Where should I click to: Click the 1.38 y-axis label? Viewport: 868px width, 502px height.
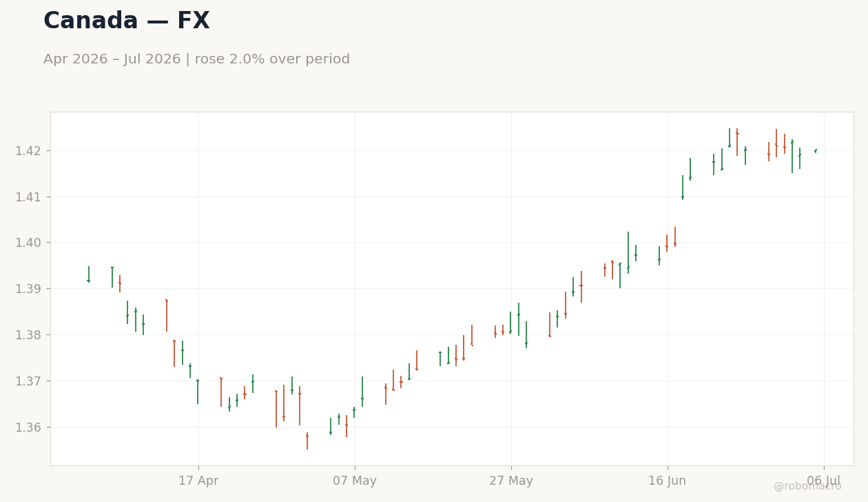point(28,335)
